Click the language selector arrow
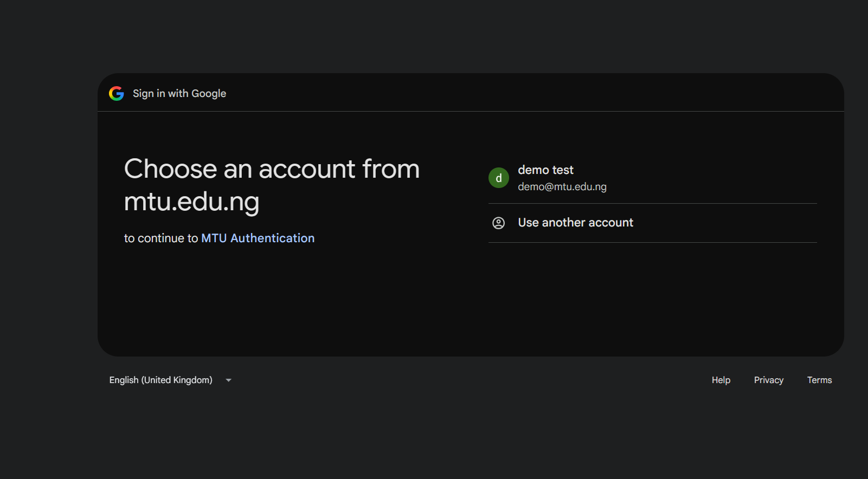This screenshot has width=868, height=479. tap(229, 380)
